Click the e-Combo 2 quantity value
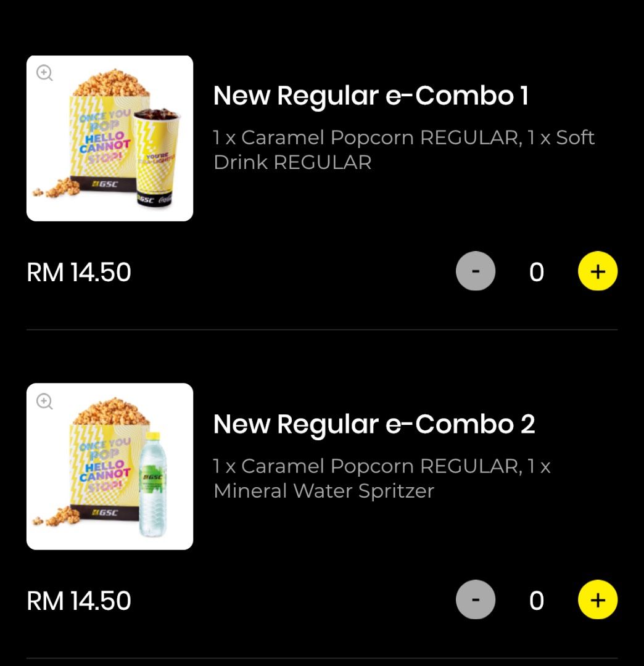 coord(536,601)
